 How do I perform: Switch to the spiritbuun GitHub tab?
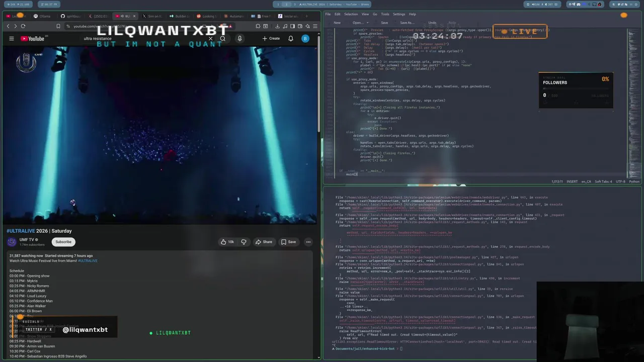pos(71,16)
